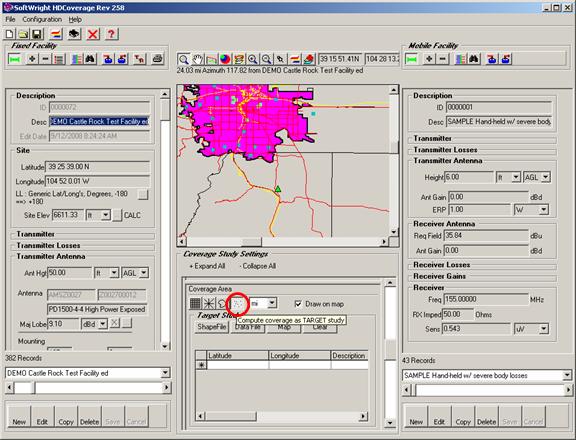
Task: Click New button under fixed facility records
Action: [19, 417]
